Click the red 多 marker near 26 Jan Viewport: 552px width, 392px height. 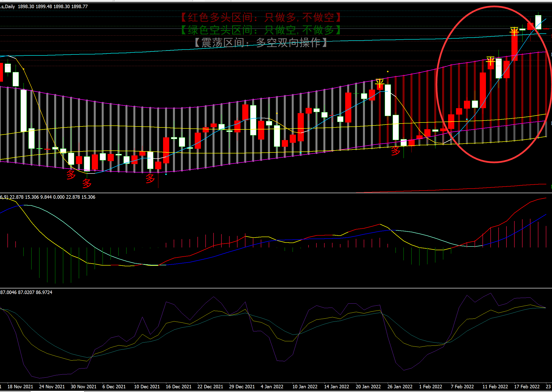(x=395, y=150)
